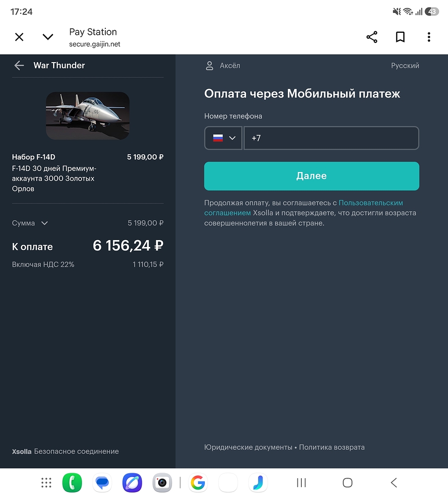Open the apps grid icon

coord(46,483)
